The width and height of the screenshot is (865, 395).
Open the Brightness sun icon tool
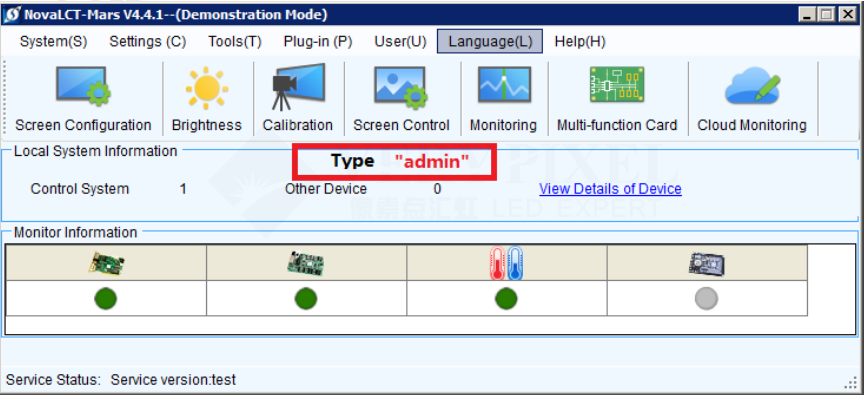pos(206,98)
